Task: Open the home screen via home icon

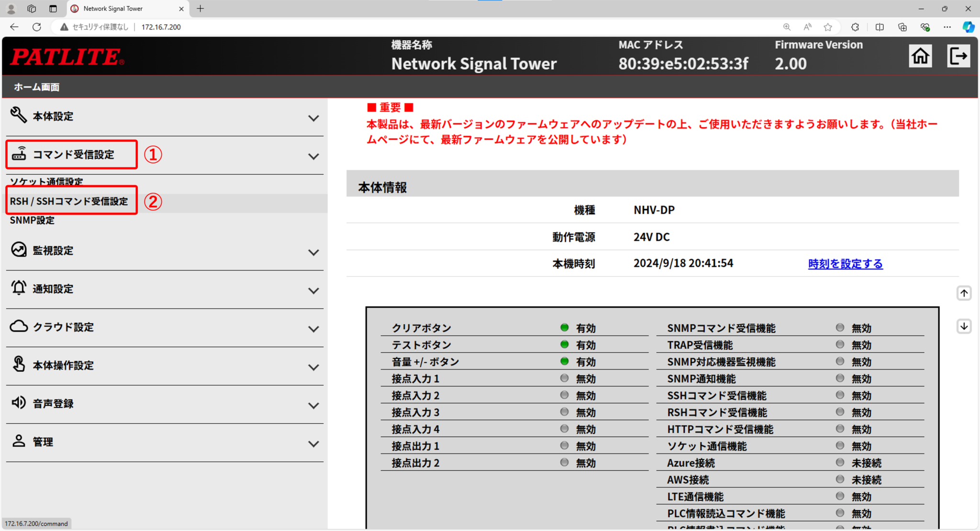Action: pos(920,56)
